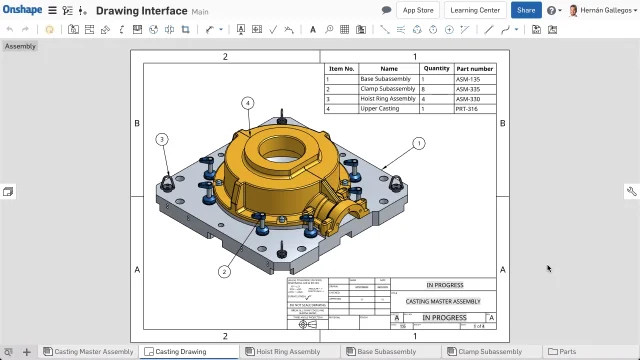Open the Parts folder tab
Viewport: 640px width, 360px height.
pos(562,351)
